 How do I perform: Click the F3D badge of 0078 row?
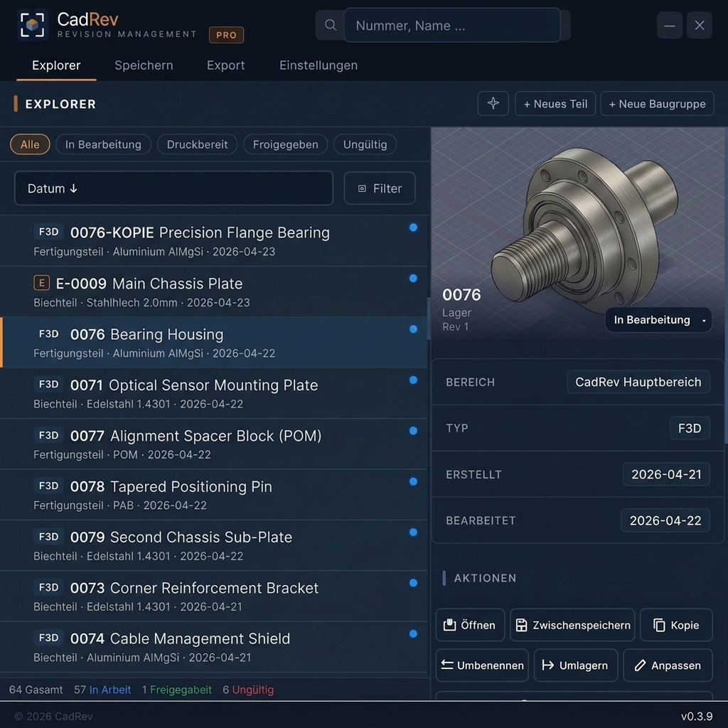pos(49,486)
